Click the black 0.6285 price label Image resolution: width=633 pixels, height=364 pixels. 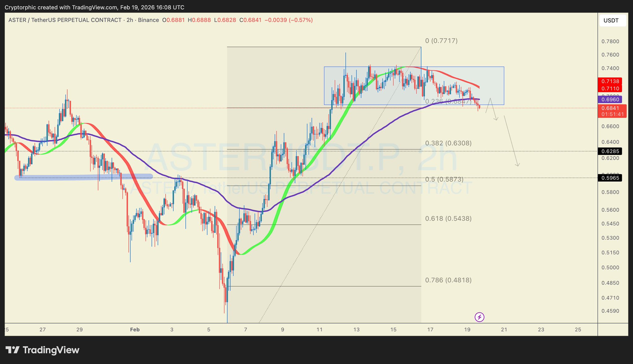click(610, 151)
